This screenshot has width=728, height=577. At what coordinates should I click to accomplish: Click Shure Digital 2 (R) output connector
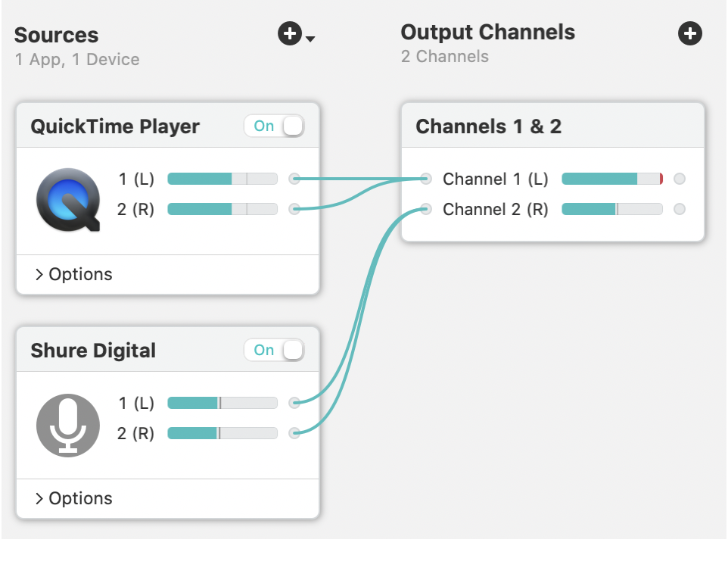tap(294, 433)
